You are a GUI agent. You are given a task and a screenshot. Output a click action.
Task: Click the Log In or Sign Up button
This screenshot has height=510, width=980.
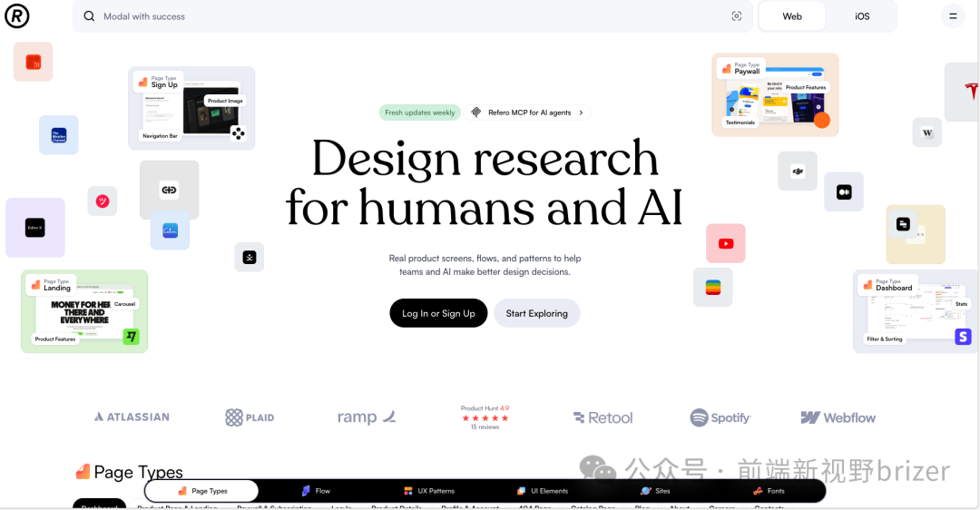[438, 313]
